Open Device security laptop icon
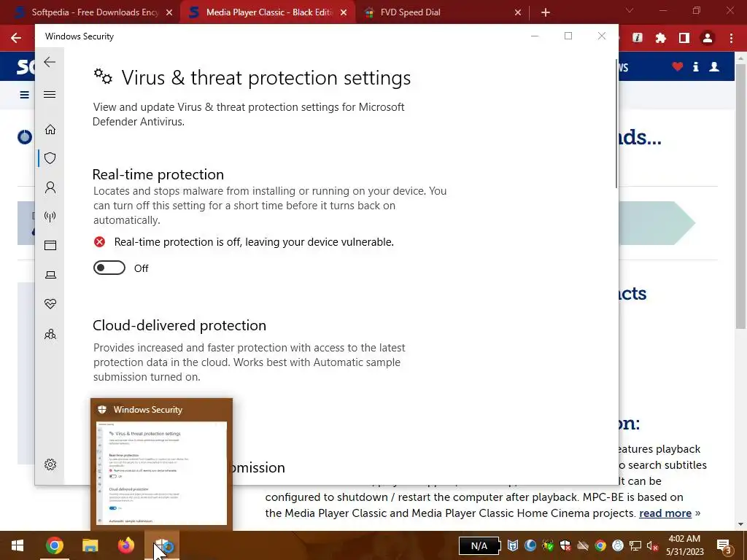The image size is (747, 560). click(50, 275)
